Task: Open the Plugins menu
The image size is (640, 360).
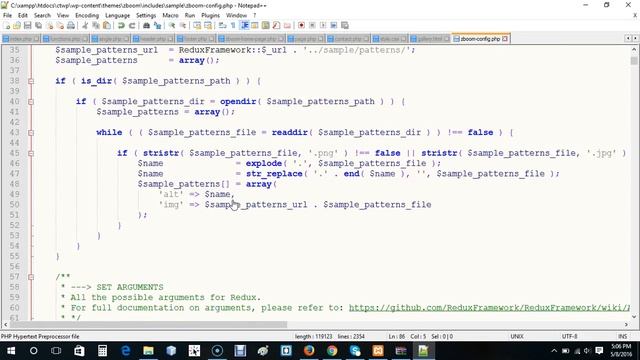Action: [x=210, y=15]
